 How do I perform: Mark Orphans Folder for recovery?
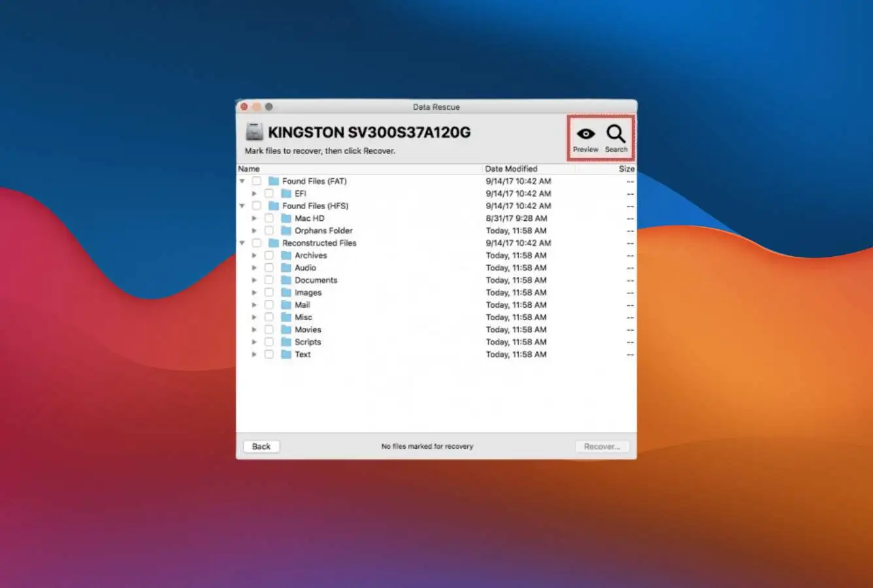tap(269, 231)
